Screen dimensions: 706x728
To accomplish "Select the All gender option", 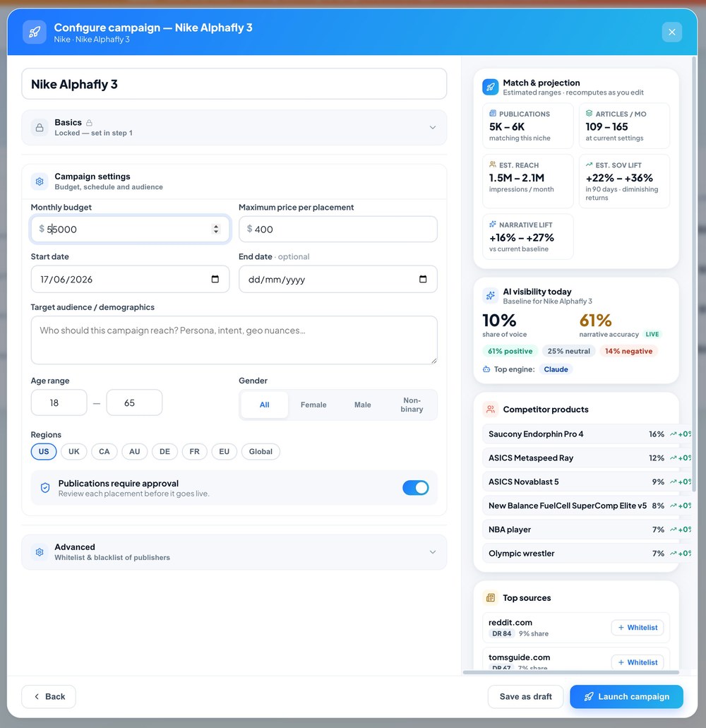I will [265, 405].
